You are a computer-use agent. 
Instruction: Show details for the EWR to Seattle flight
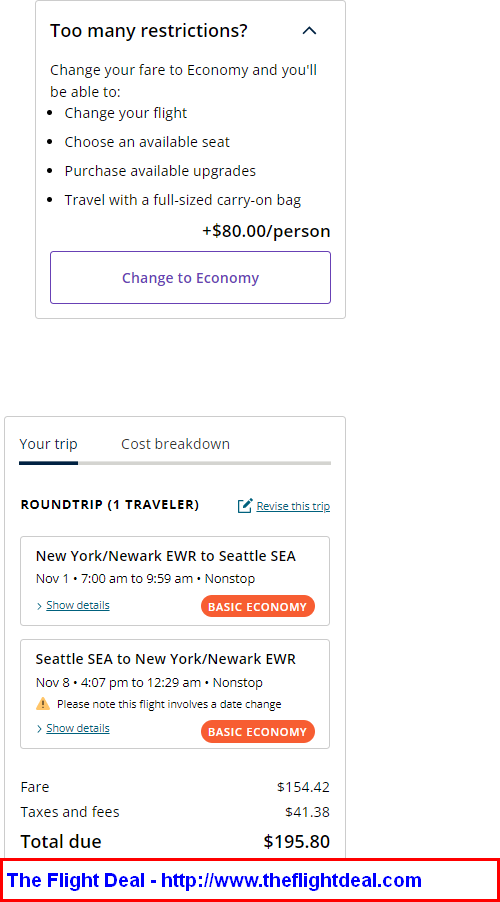(78, 605)
